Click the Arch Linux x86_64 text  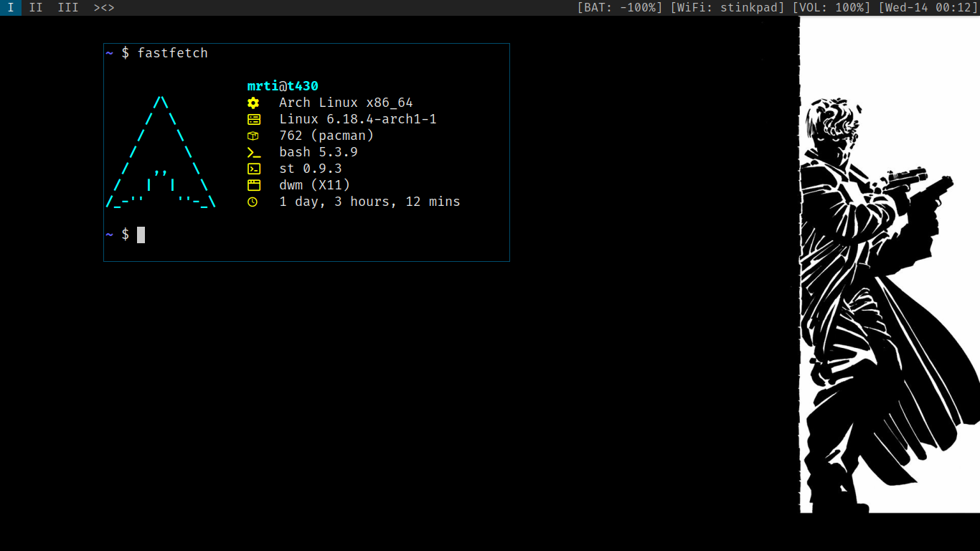(346, 103)
